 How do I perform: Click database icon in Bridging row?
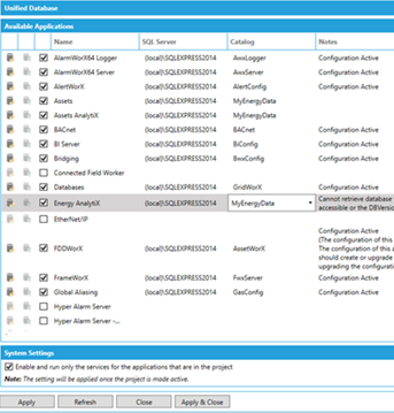pos(10,158)
